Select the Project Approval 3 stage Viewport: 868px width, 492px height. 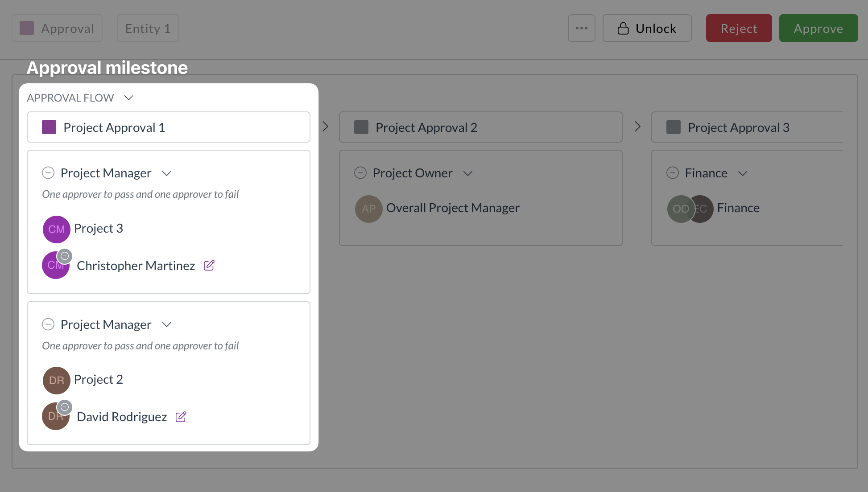(x=748, y=127)
